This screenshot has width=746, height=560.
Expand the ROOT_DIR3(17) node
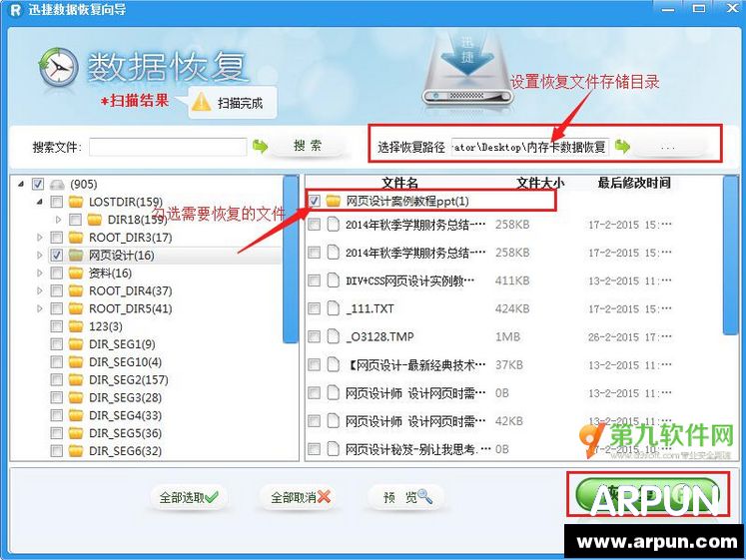[x=40, y=238]
